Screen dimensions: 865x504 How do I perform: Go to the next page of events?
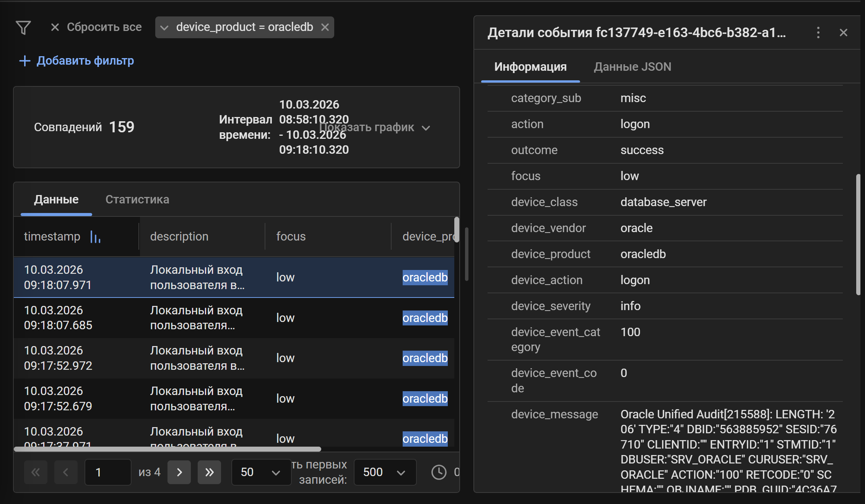coord(179,472)
